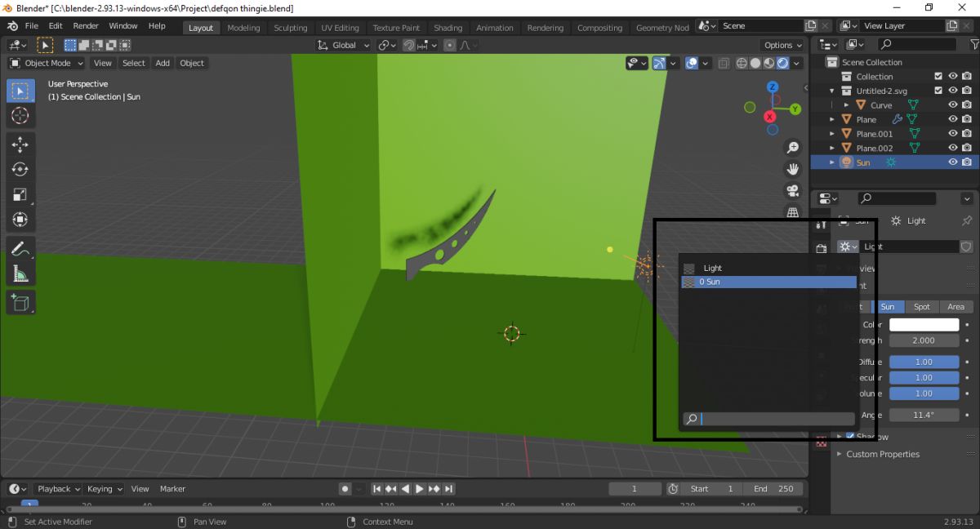Image resolution: width=980 pixels, height=529 pixels.
Task: Open the File menu
Action: [31, 26]
